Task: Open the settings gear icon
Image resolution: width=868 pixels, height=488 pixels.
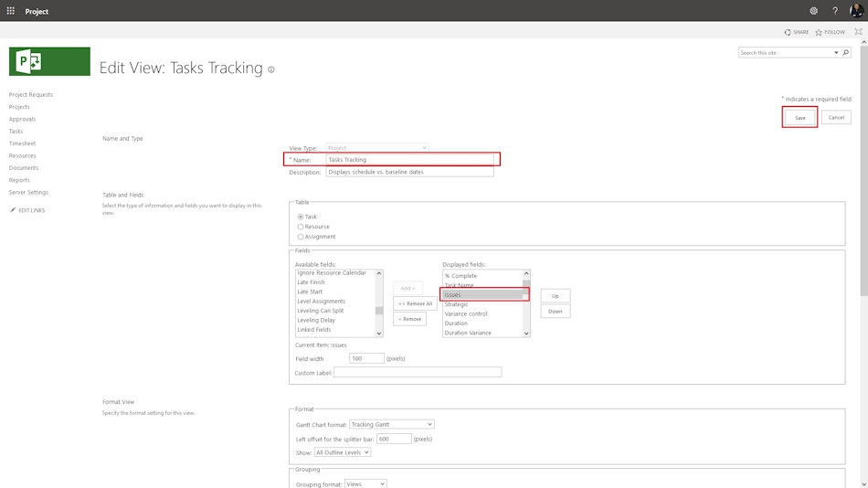Action: pos(813,11)
